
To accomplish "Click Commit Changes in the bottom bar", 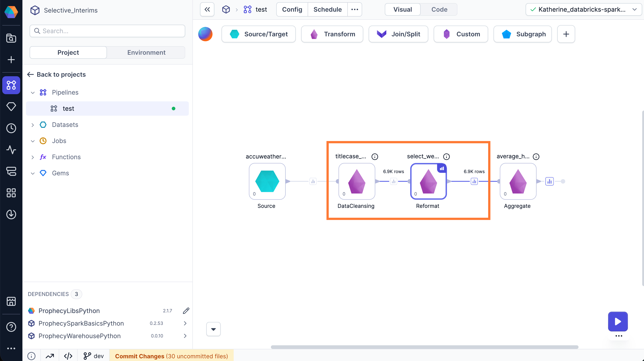I will coord(139,356).
